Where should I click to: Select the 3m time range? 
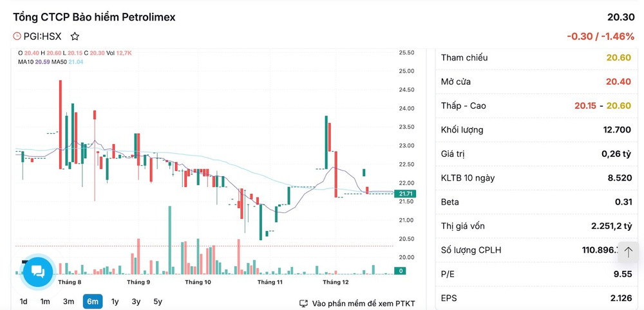point(68,302)
